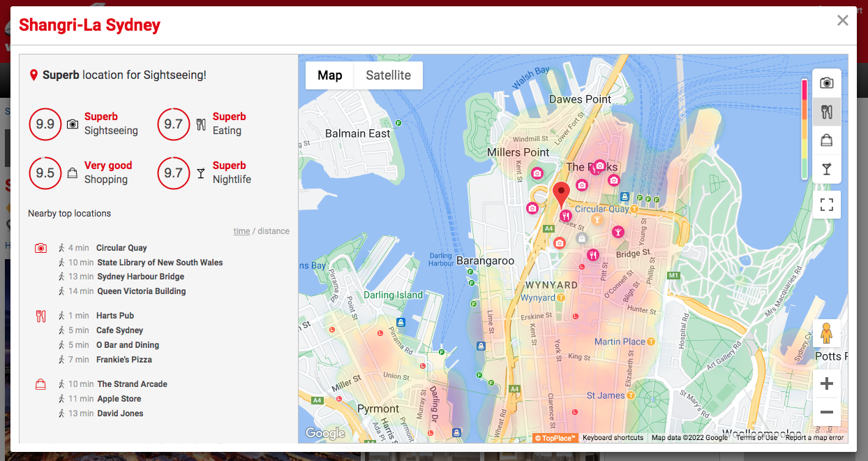The height and width of the screenshot is (461, 868).
Task: Toggle the nightlife cocktail heatmap map button
Action: (x=827, y=169)
